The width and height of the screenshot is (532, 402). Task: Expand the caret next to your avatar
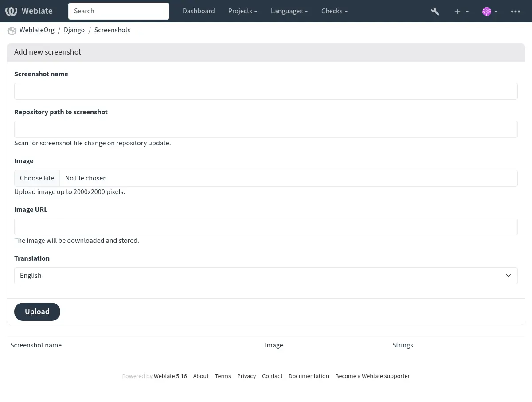496,11
